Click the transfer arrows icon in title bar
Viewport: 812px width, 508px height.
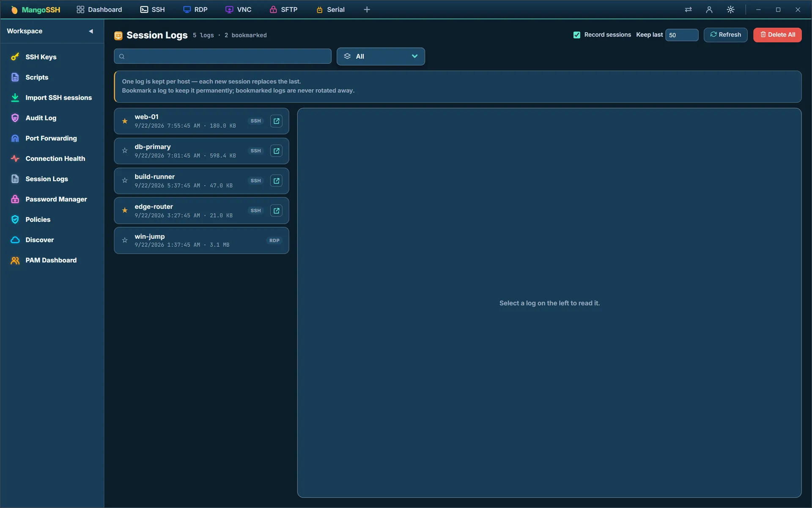[x=689, y=9]
